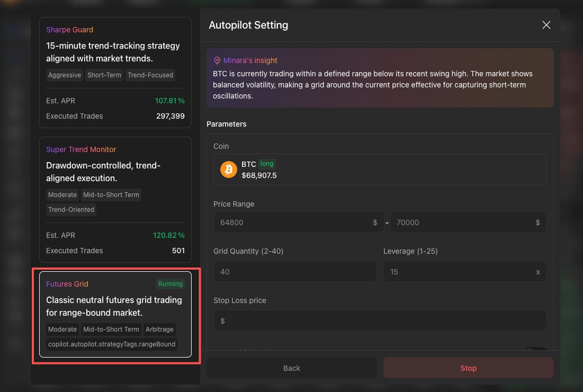Click the Bitcoin coin logo

coord(229,170)
